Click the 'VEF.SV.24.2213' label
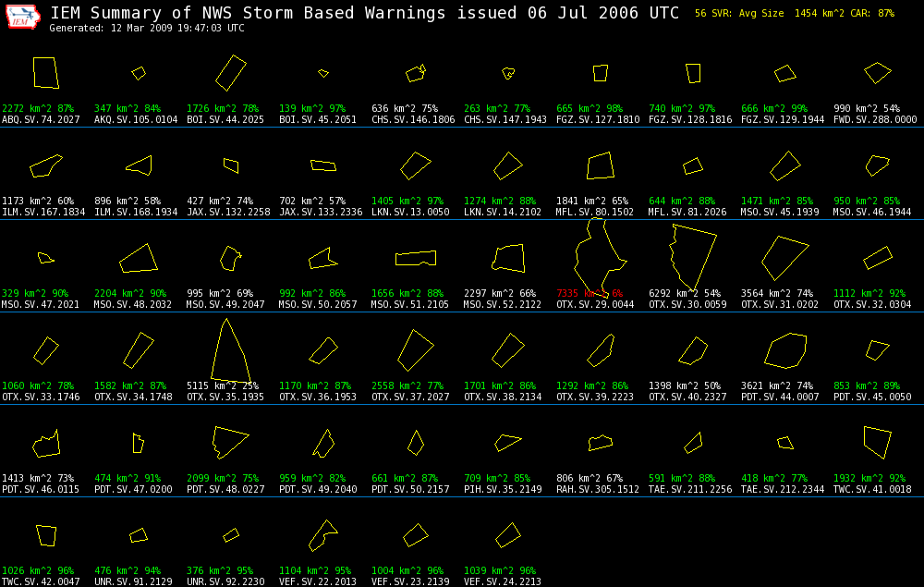Screen dimensions: 924x587 [x=502, y=582]
